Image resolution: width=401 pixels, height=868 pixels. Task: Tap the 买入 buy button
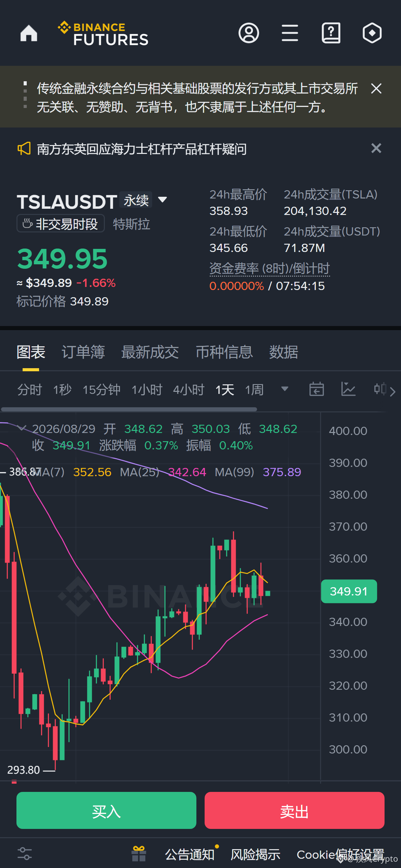pos(106,810)
